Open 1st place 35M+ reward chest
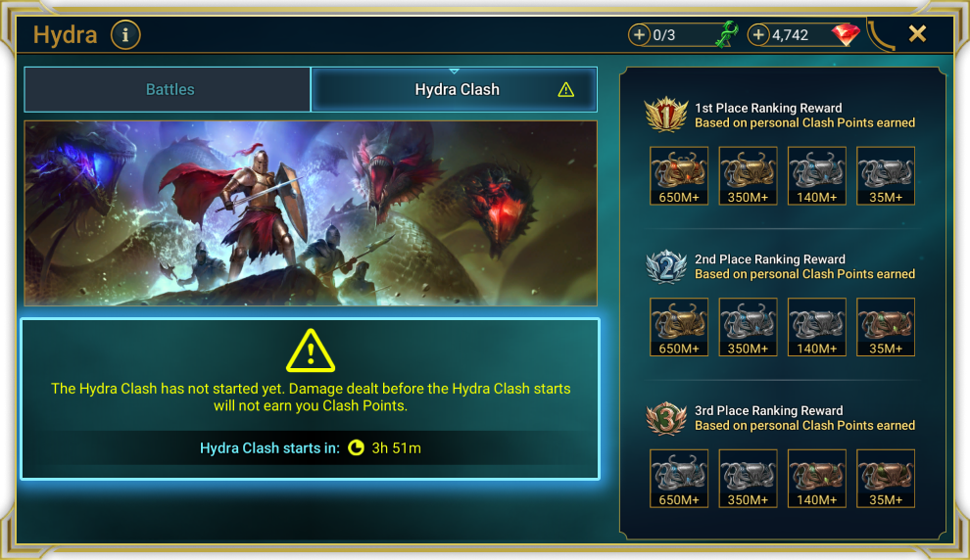 pos(886,175)
